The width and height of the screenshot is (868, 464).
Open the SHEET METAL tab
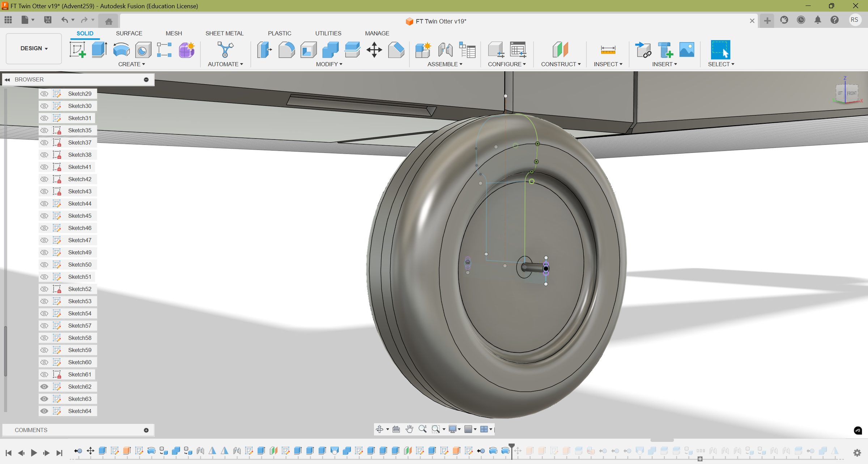(x=224, y=33)
